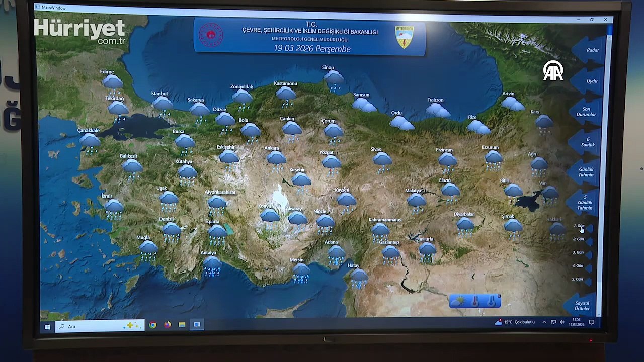Click the Ordu cloudy icon

[x=402, y=123]
